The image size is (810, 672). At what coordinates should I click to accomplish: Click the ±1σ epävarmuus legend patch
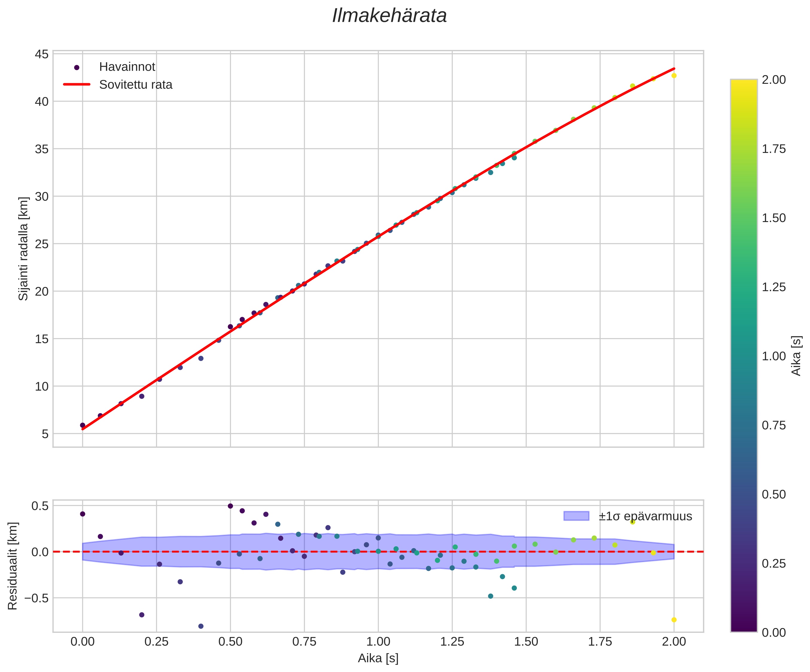pyautogui.click(x=576, y=516)
